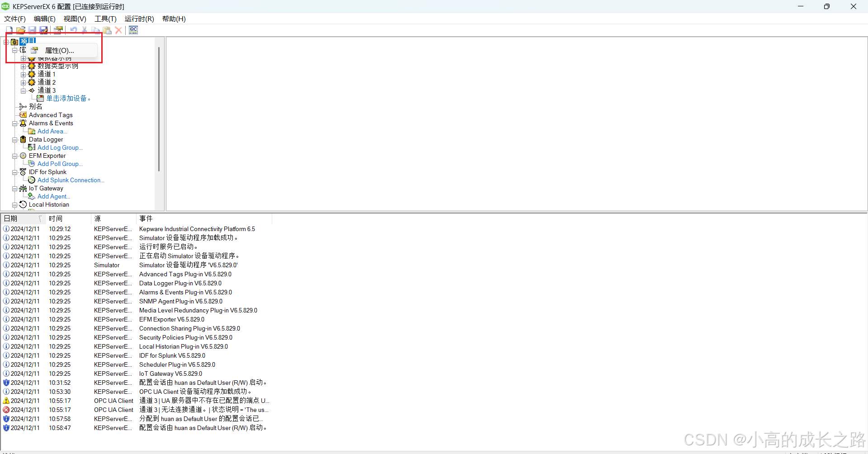Click the Data Logger database icon
Screen dimensions: 868x454
pyautogui.click(x=23, y=139)
